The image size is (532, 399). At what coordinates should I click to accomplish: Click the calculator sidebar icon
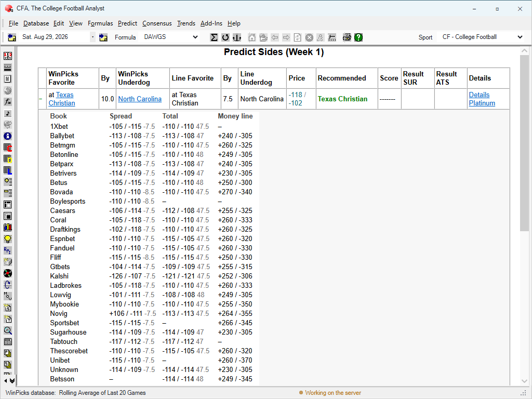click(7, 342)
